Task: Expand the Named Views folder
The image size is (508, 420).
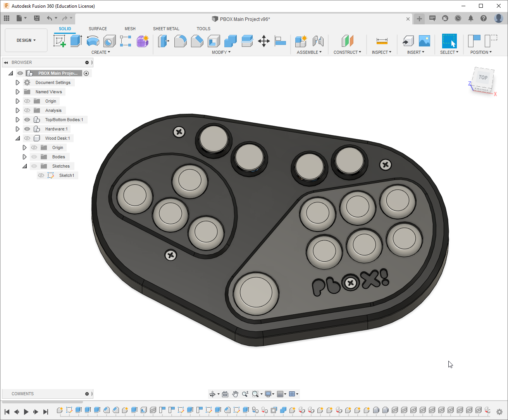Action: coord(17,91)
